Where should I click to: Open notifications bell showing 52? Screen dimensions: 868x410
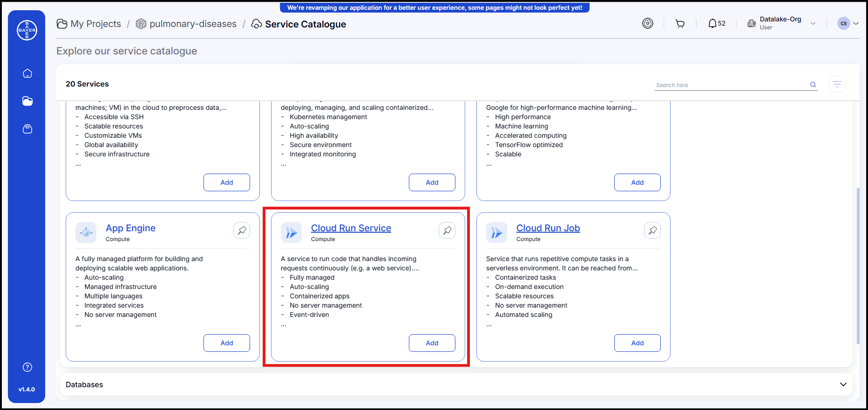pyautogui.click(x=717, y=23)
